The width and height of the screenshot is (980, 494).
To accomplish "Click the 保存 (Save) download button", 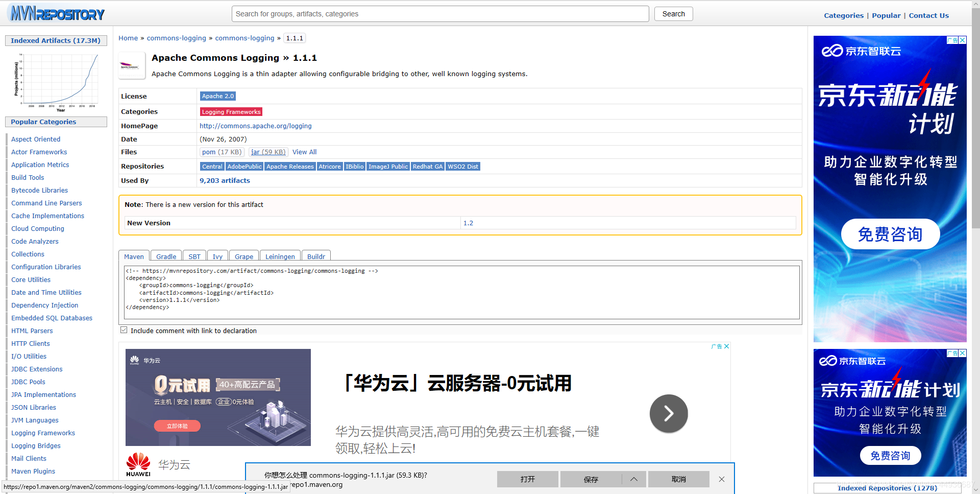I will coord(591,479).
